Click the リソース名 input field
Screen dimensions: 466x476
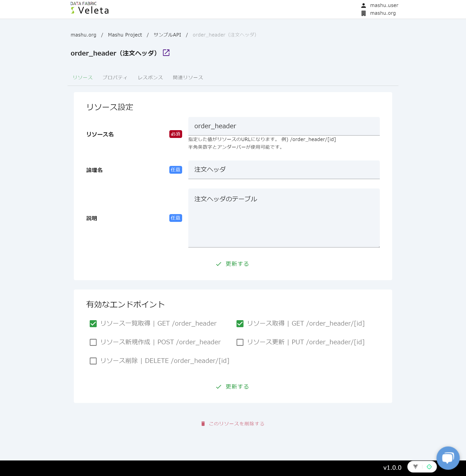(284, 126)
